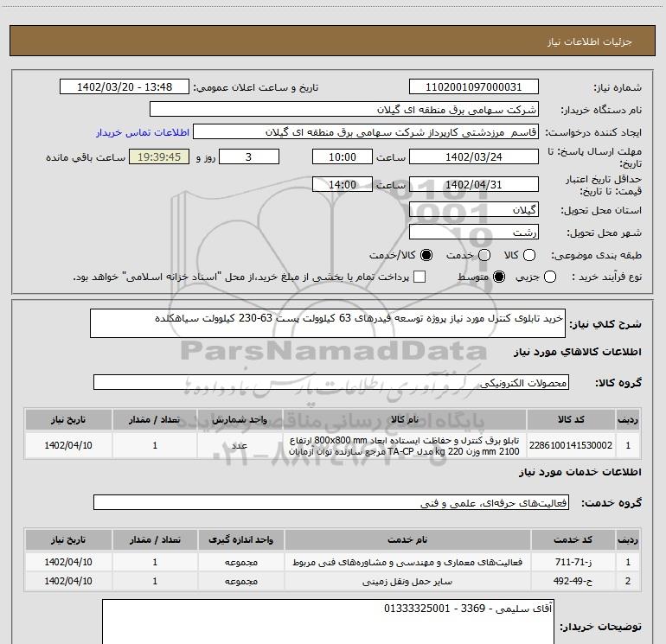
Task: Click the general need description text box
Action: 328,323
